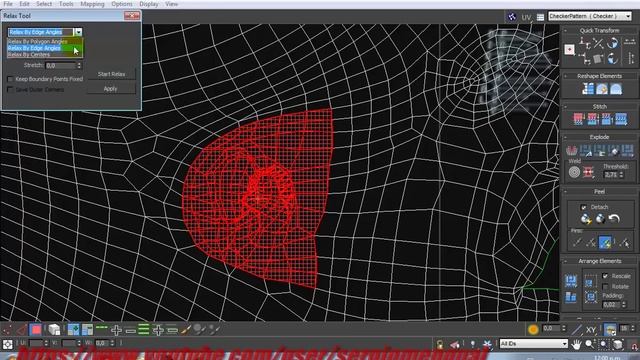Open the Display menu
640x360 pixels.
coord(149,4)
